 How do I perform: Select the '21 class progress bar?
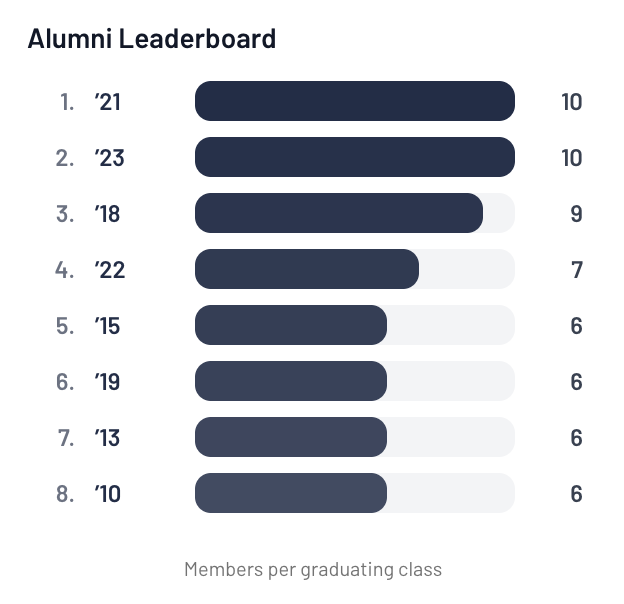click(354, 102)
